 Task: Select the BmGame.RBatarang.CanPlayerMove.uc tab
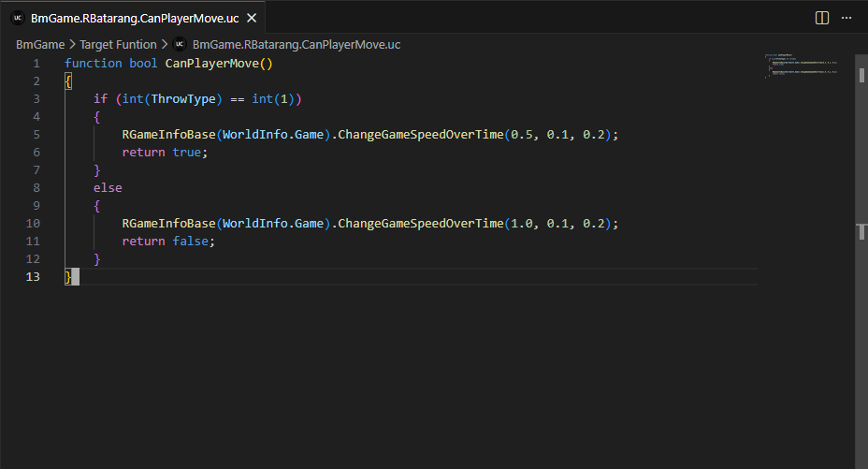pos(135,19)
